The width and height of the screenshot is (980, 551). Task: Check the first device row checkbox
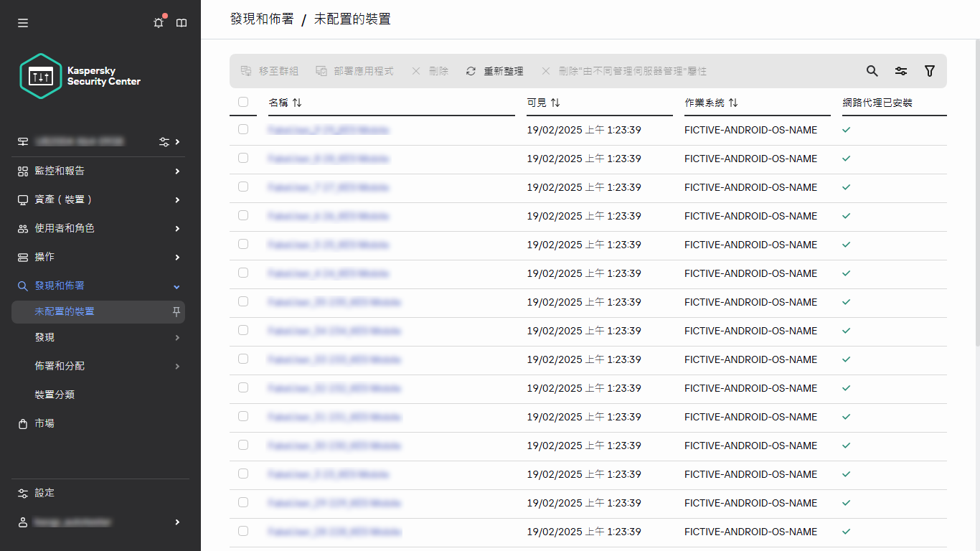coord(243,129)
